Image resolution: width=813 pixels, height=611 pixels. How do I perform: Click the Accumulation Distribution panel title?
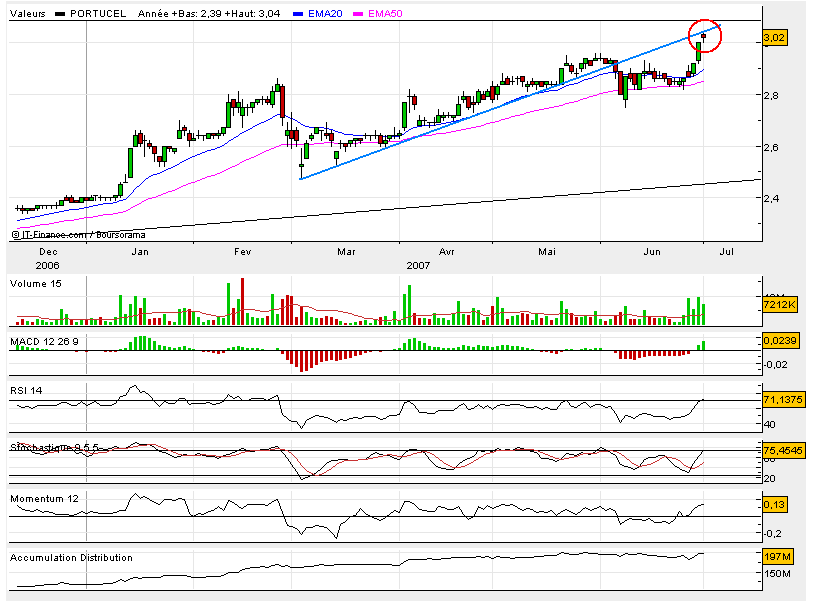coord(72,558)
